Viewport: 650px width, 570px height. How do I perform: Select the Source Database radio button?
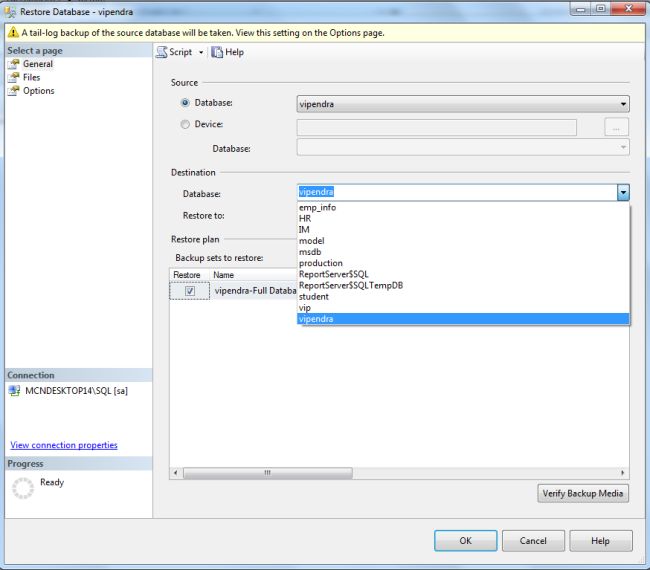[185, 102]
